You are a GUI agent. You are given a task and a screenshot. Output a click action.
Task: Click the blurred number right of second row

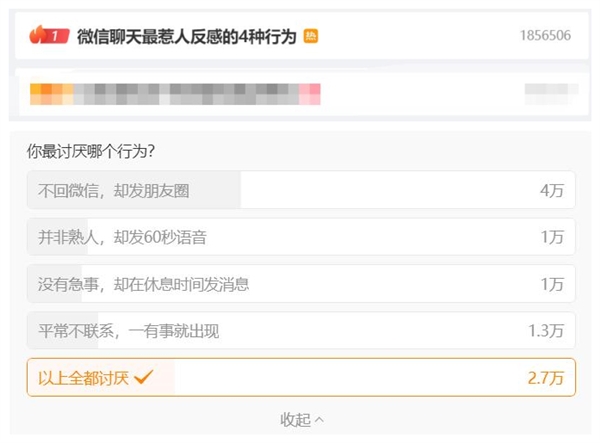(550, 93)
